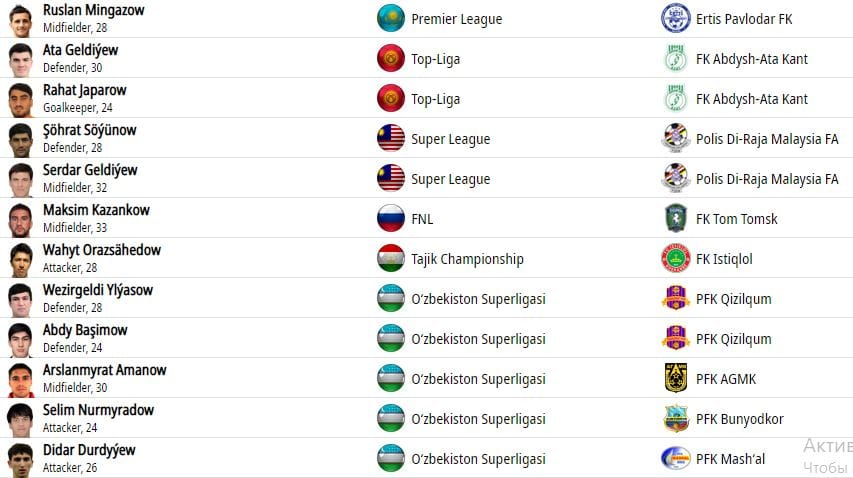Open the Tajik Championship league link
853x478 pixels.
coord(467,259)
